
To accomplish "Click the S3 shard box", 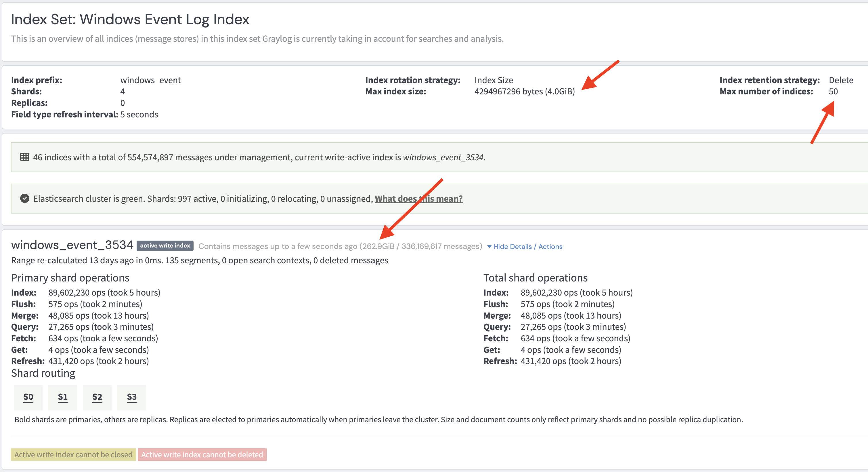I will (x=131, y=397).
